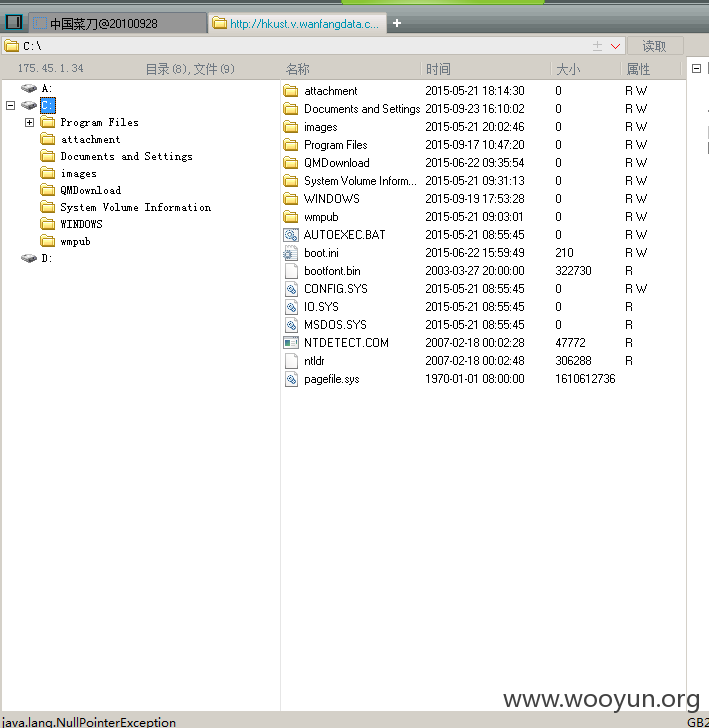Image resolution: width=709 pixels, height=728 pixels.
Task: Click the boot.ini file icon
Action: coord(291,253)
